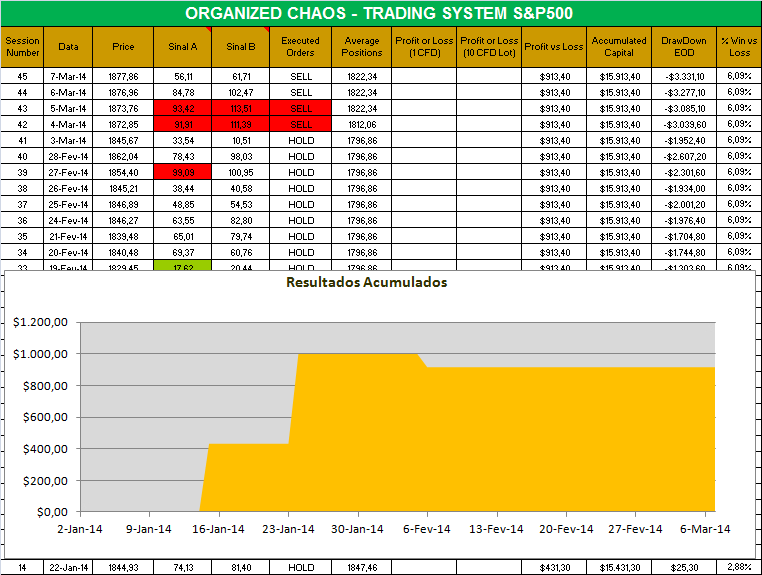Select session number cell '45'
762x575 pixels.
pos(22,76)
